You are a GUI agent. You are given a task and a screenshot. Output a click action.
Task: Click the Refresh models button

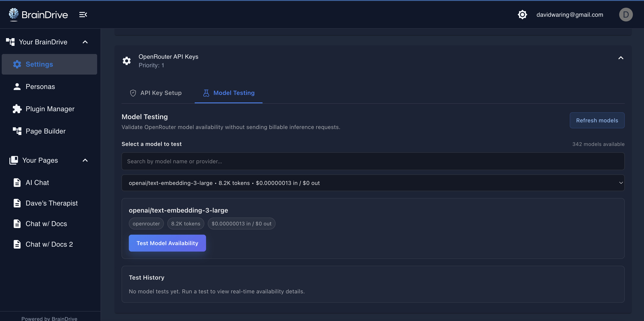click(x=597, y=120)
